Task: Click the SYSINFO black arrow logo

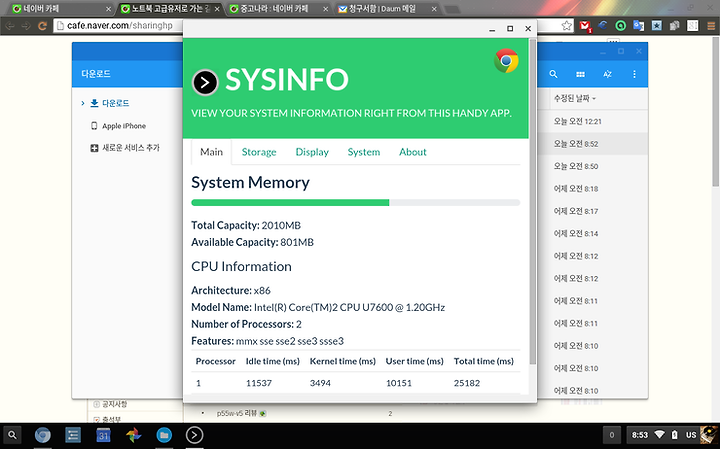Action: point(205,83)
